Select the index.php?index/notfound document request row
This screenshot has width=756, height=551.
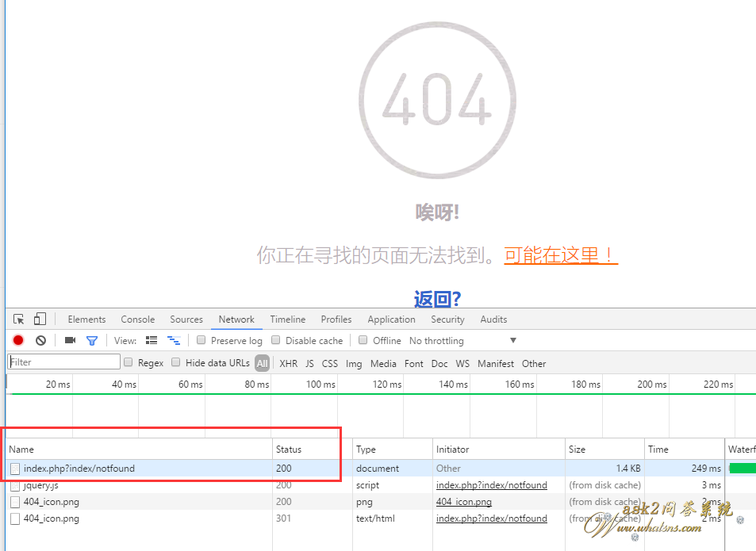(79, 469)
